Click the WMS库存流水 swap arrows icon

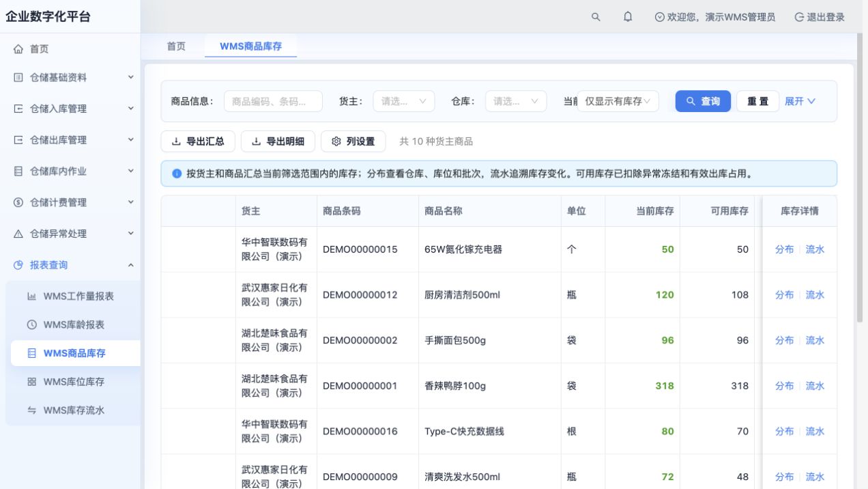tap(31, 410)
